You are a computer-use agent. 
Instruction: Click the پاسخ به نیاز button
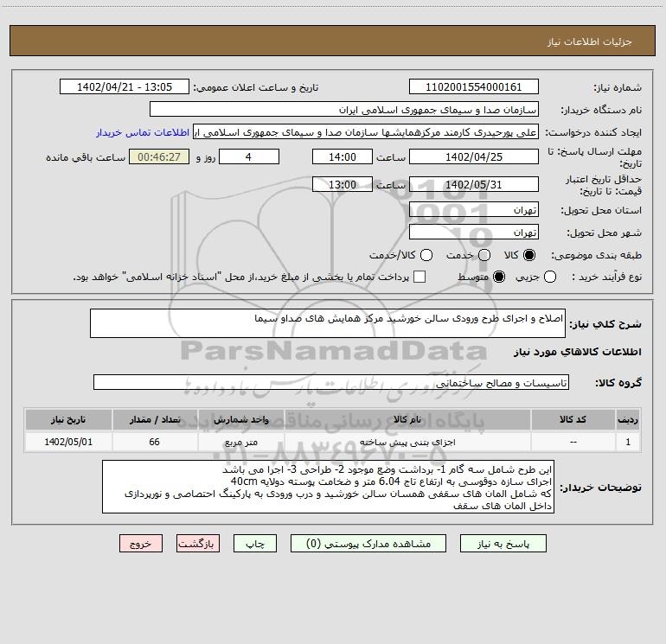[503, 544]
